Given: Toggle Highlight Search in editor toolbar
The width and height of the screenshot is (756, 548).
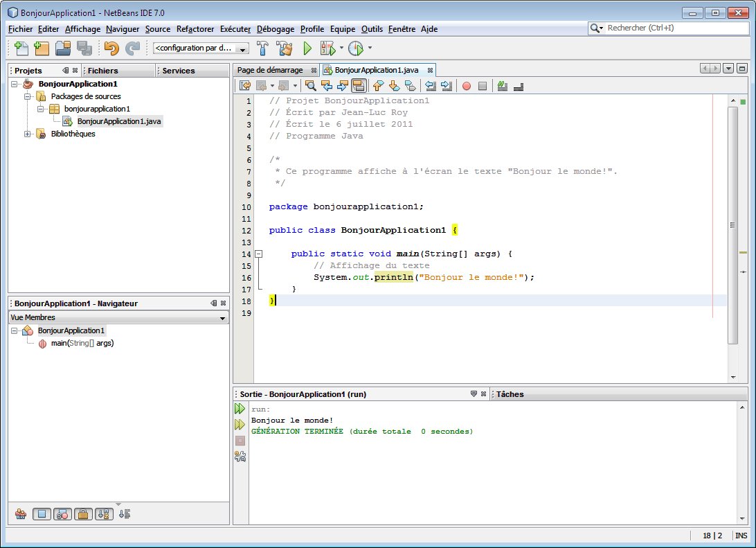Looking at the screenshot, I should [359, 86].
